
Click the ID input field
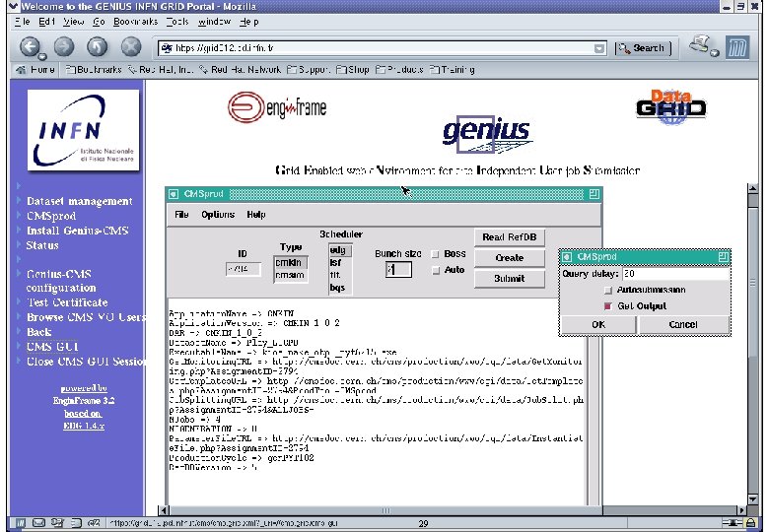pos(244,269)
